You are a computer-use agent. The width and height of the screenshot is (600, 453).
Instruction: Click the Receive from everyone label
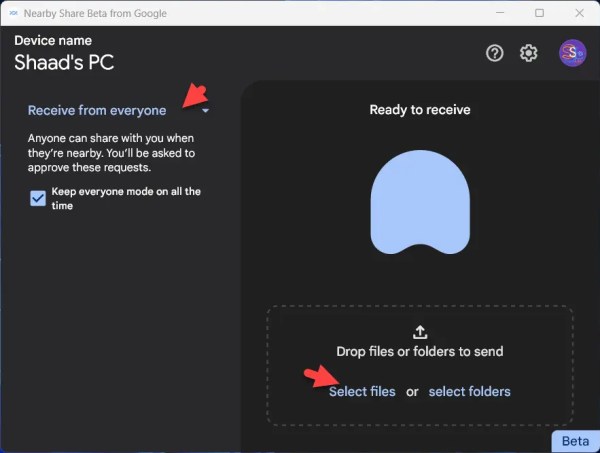click(x=97, y=111)
